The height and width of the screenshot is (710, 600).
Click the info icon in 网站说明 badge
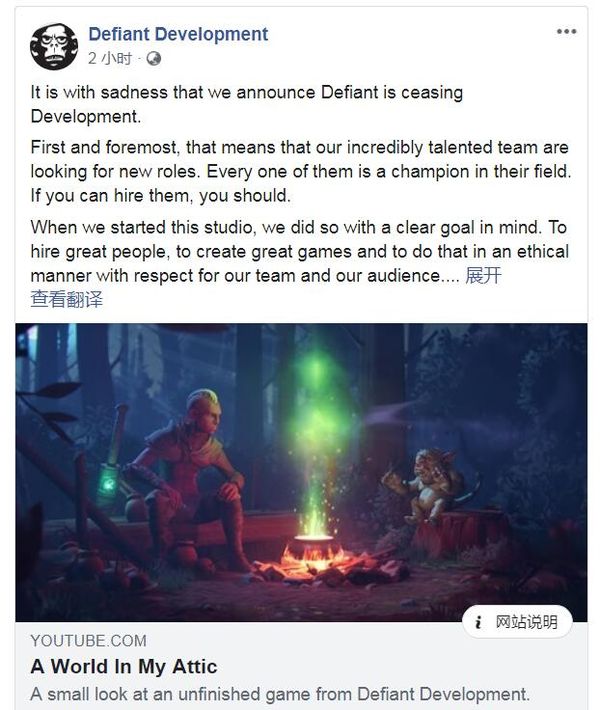click(x=478, y=622)
